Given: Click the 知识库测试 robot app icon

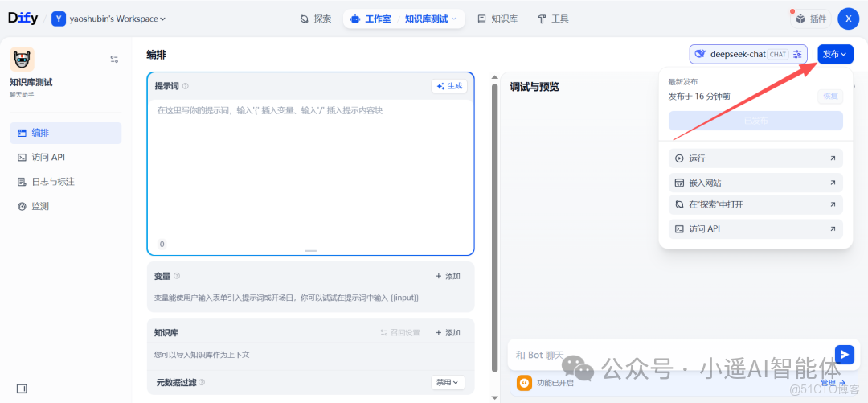Looking at the screenshot, I should coord(23,60).
